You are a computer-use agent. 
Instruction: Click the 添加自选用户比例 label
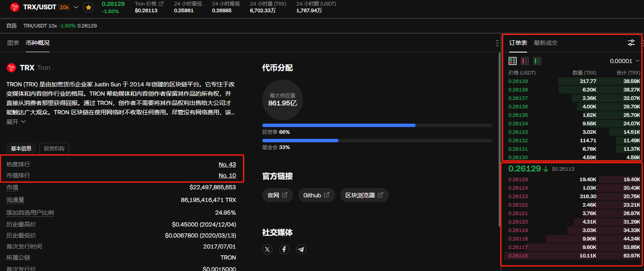click(30, 213)
